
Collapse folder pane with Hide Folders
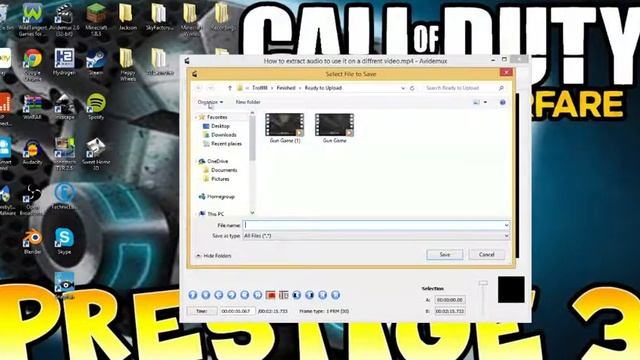[x=213, y=256]
